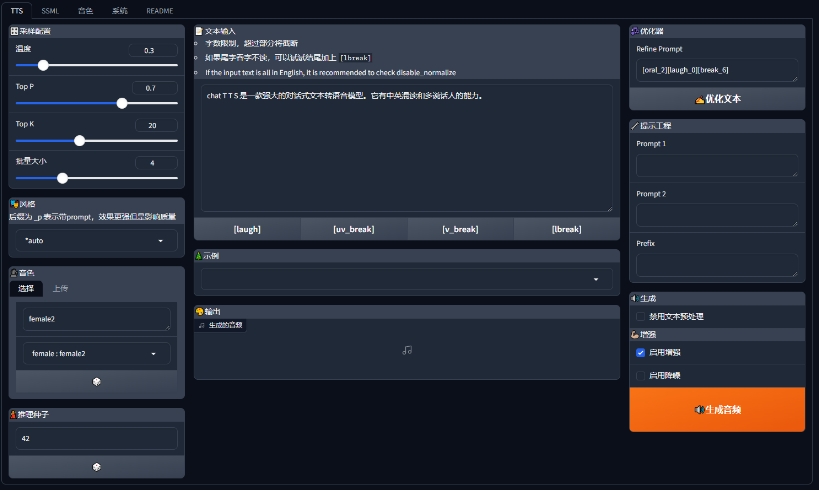The height and width of the screenshot is (491, 819).
Task: Click the music note icon in the output area
Action: 407,350
